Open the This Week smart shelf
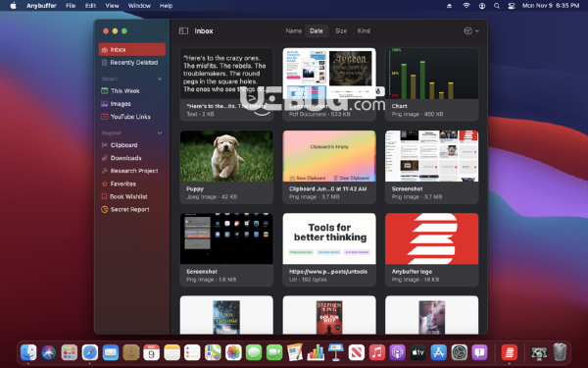The height and width of the screenshot is (368, 588). (131, 91)
